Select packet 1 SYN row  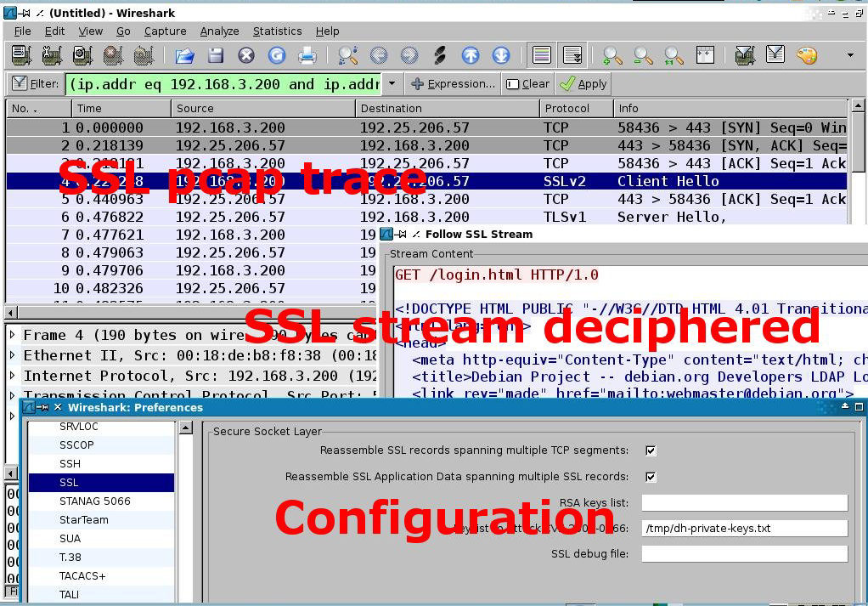click(x=426, y=127)
